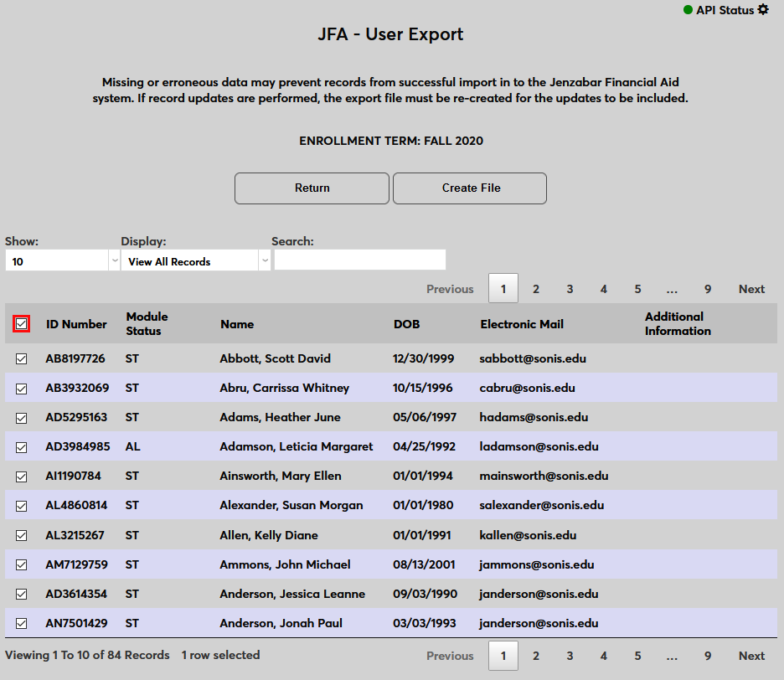Sort by Electronic Mail column header

pos(522,324)
